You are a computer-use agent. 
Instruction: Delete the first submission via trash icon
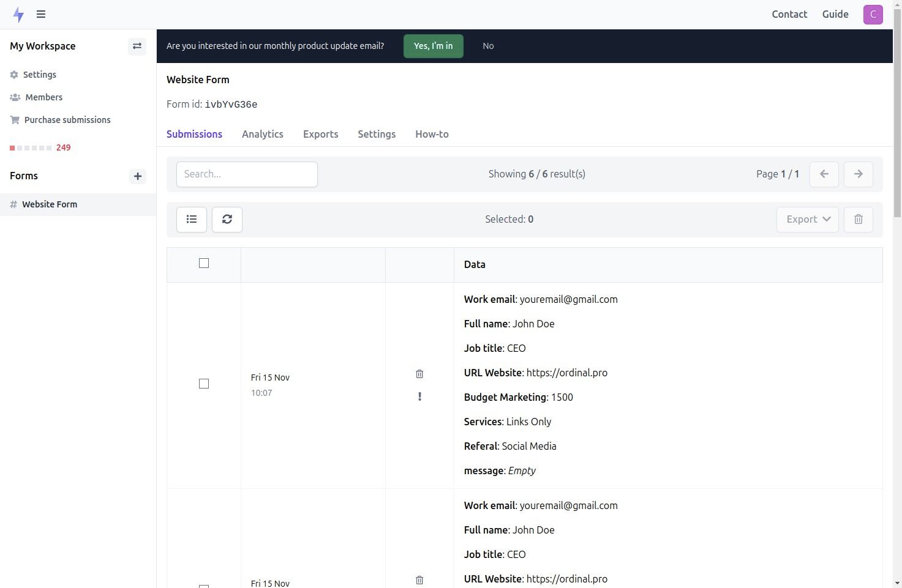419,373
